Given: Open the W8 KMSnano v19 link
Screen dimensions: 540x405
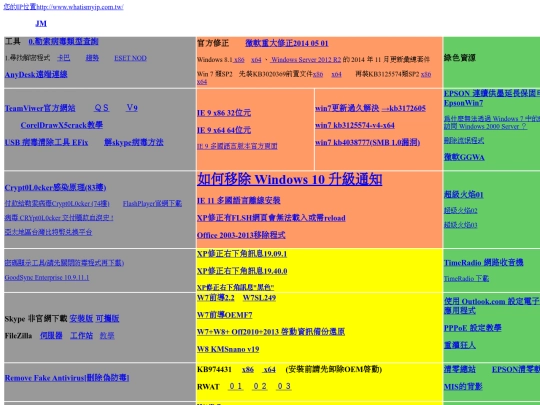Looking at the screenshot, I should click(x=228, y=349).
